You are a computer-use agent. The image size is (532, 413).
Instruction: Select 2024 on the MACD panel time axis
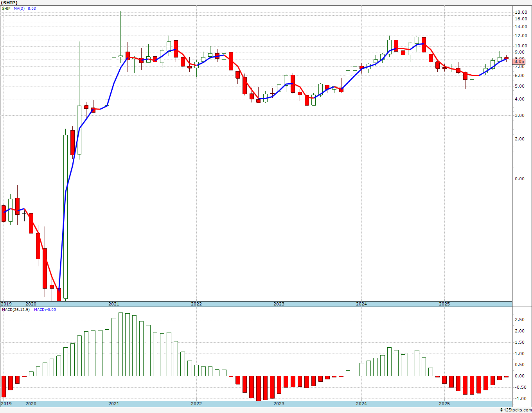(361, 404)
